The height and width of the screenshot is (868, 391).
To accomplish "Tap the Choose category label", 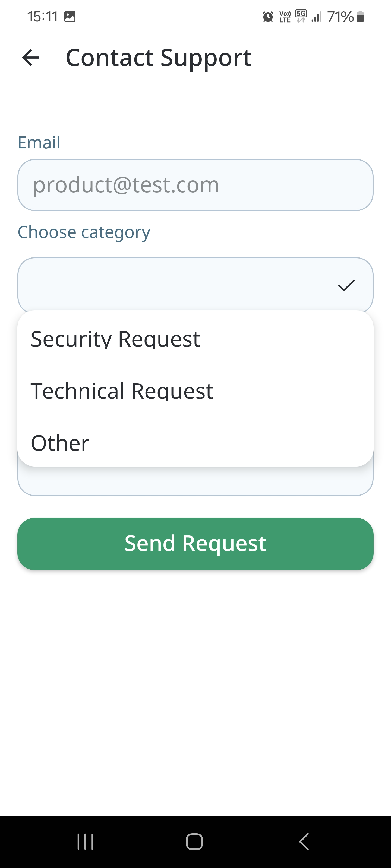I will click(x=84, y=232).
